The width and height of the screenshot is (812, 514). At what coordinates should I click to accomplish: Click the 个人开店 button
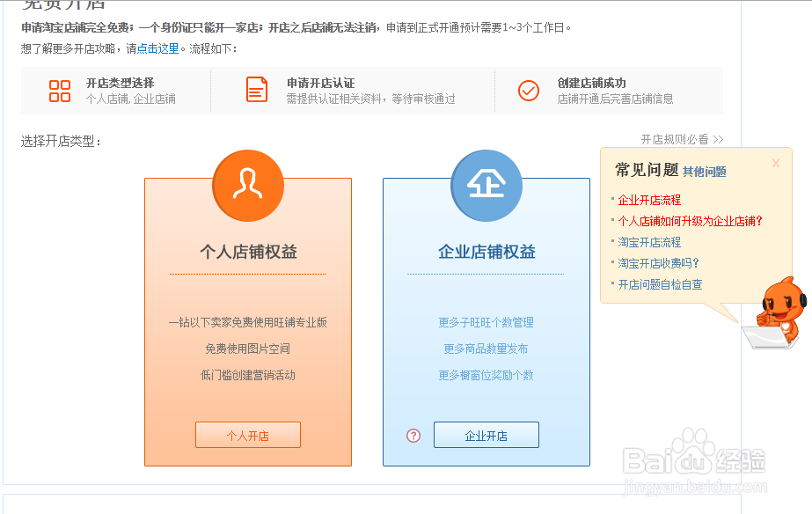click(248, 435)
